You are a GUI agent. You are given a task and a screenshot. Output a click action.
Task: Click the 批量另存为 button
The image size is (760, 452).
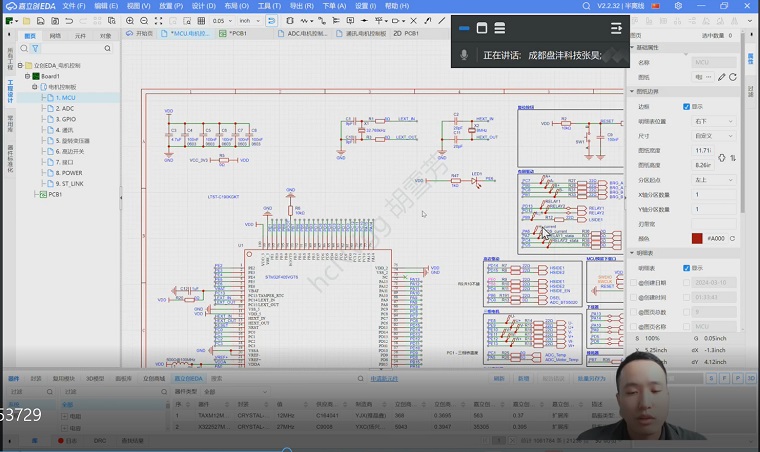click(591, 378)
